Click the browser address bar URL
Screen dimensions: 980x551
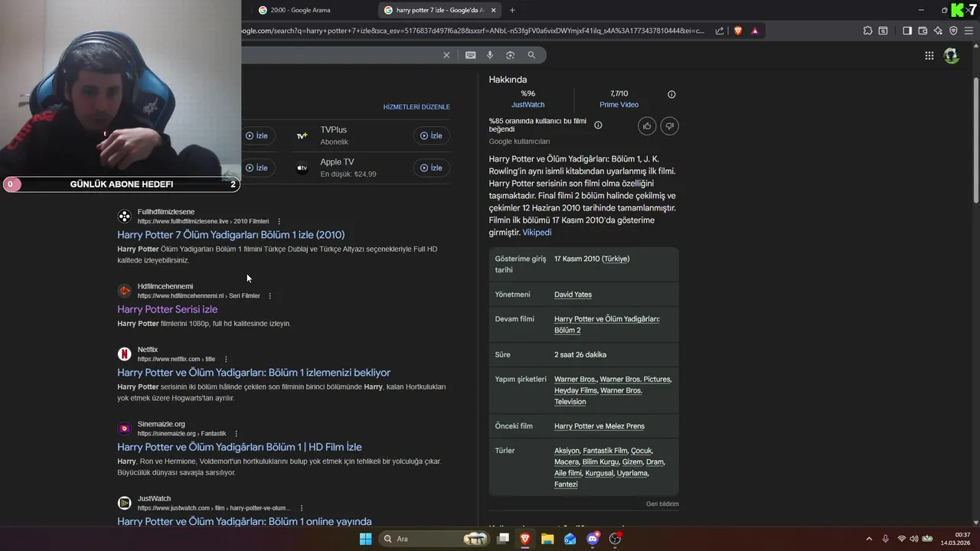point(475,31)
